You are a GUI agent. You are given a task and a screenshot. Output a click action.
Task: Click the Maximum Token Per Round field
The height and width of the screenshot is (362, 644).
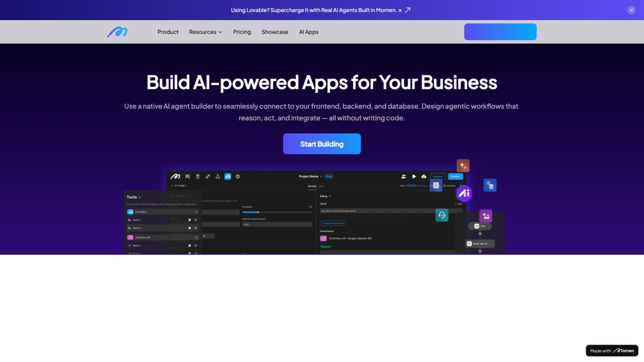tap(277, 224)
